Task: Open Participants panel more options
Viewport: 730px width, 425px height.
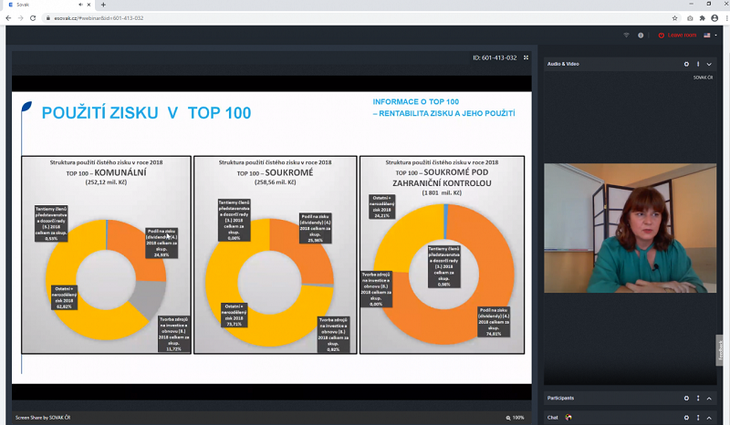Action: [698, 397]
